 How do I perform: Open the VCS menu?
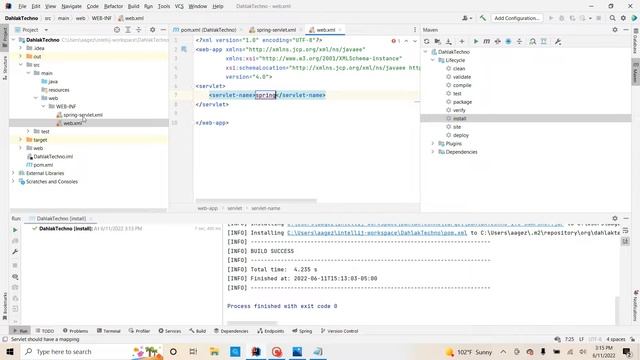pyautogui.click(x=179, y=6)
